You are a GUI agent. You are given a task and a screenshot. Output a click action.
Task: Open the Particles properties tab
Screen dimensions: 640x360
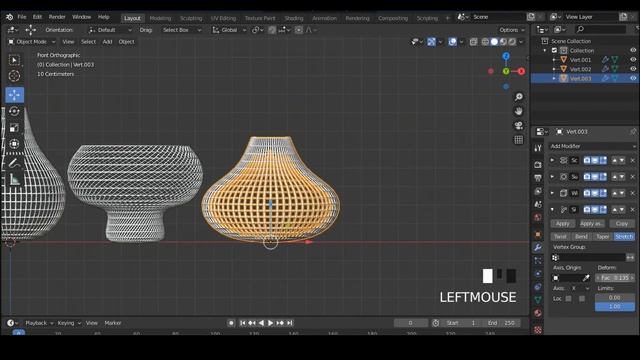pos(538,260)
